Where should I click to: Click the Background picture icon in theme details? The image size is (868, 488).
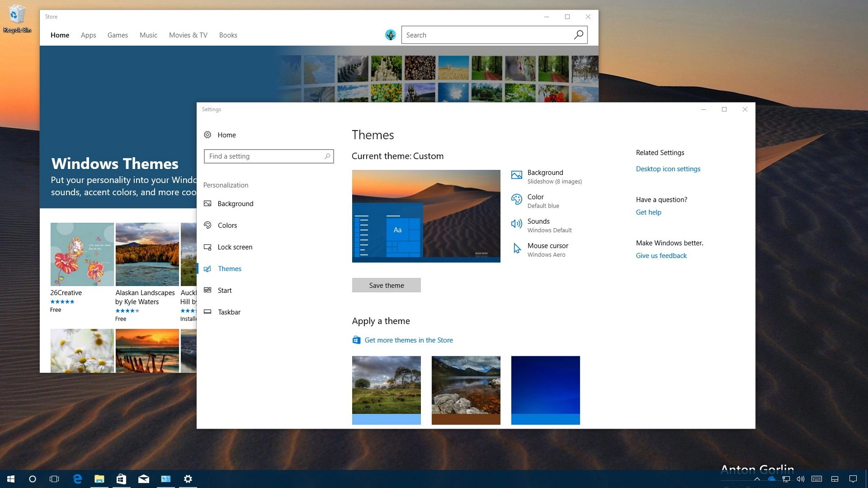click(516, 175)
